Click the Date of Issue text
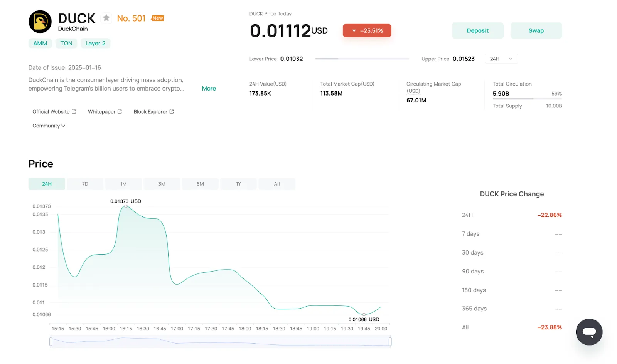Image resolution: width=617 pixels, height=364 pixels. 65,68
